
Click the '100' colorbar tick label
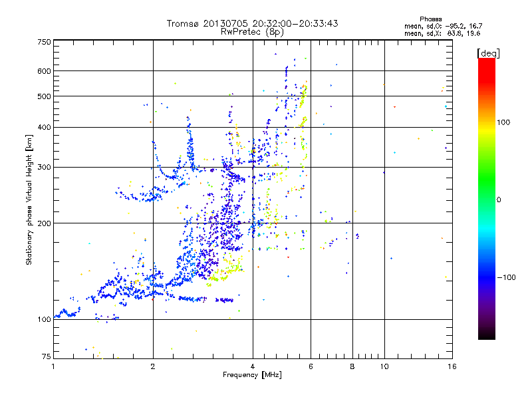tap(503, 122)
